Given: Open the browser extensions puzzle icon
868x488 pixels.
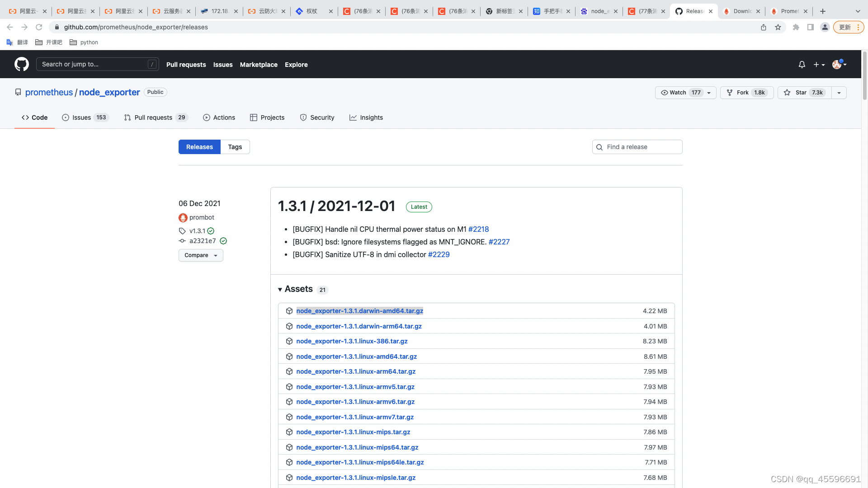Looking at the screenshot, I should click(796, 27).
